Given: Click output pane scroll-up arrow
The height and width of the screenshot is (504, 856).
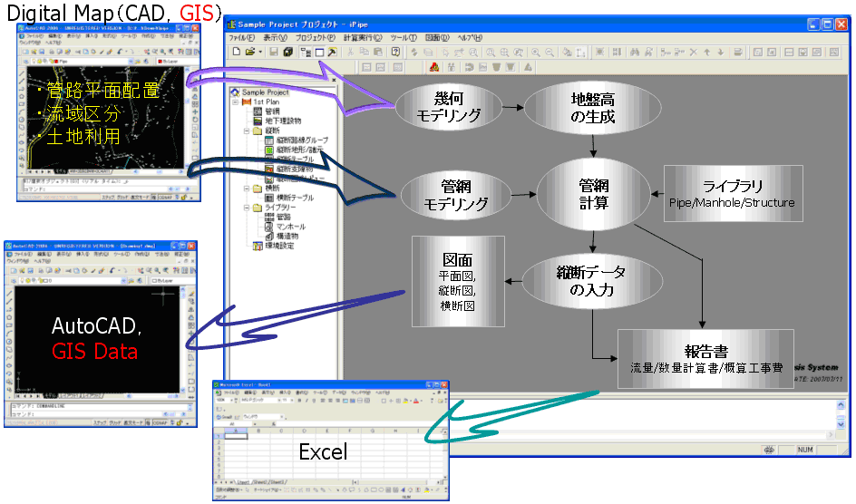Looking at the screenshot, I should [841, 406].
